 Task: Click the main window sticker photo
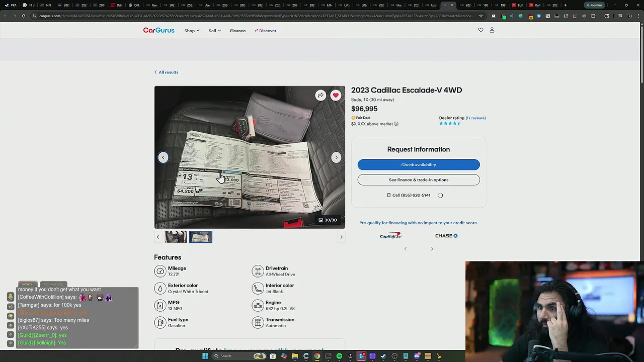click(x=250, y=157)
